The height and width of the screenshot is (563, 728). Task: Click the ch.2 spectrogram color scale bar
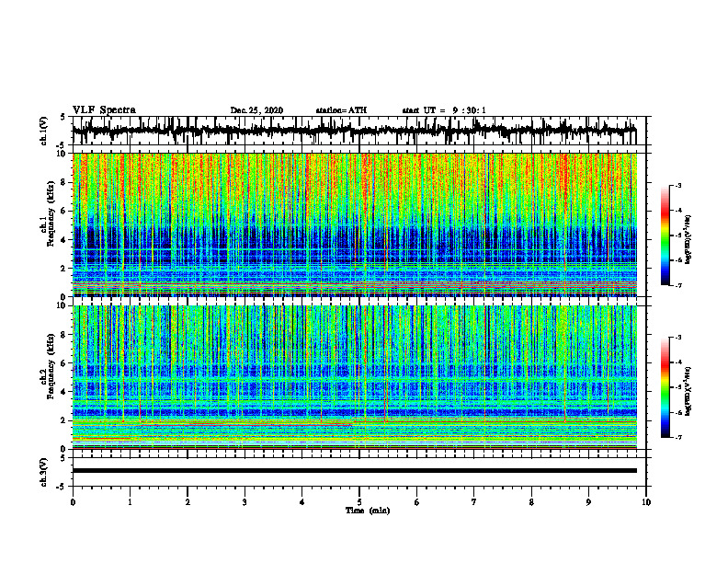[x=665, y=387]
